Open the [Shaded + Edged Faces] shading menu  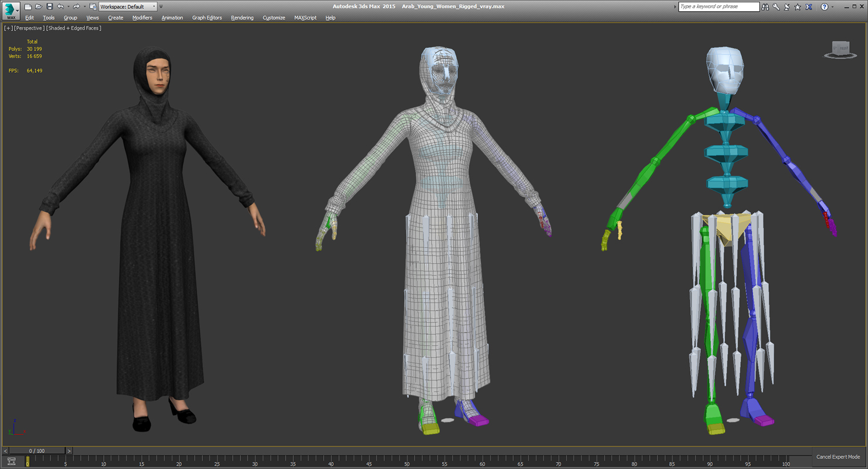click(74, 28)
